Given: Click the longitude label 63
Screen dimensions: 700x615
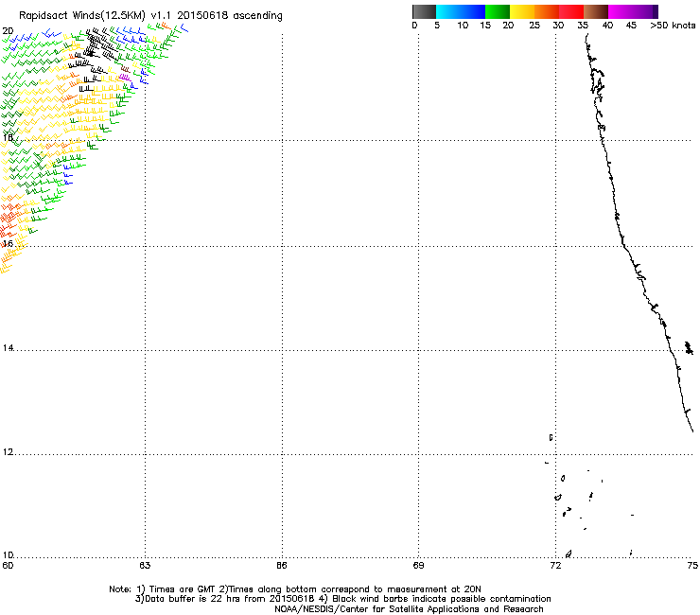Looking at the screenshot, I should (145, 566).
